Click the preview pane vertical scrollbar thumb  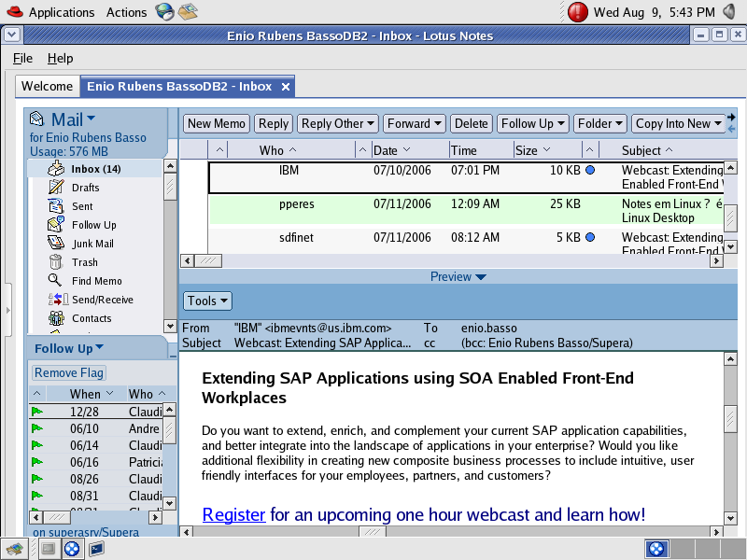click(x=730, y=419)
